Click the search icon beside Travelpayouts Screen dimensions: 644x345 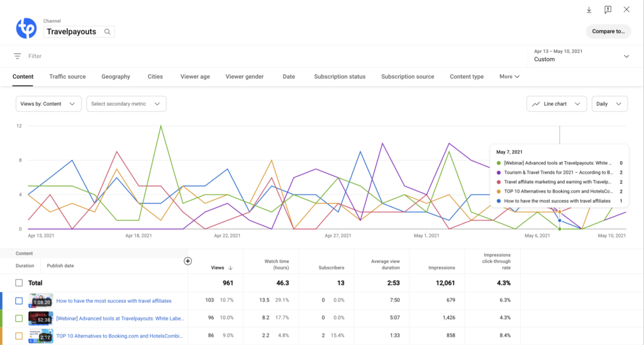108,31
